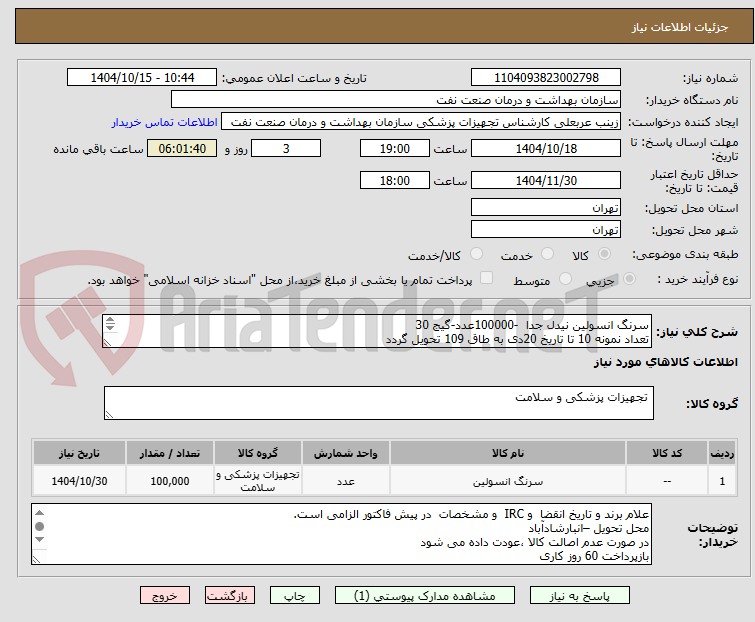Click resize handle of شرح کلی نیاز textarea
This screenshot has width=755, height=622.
[107, 343]
